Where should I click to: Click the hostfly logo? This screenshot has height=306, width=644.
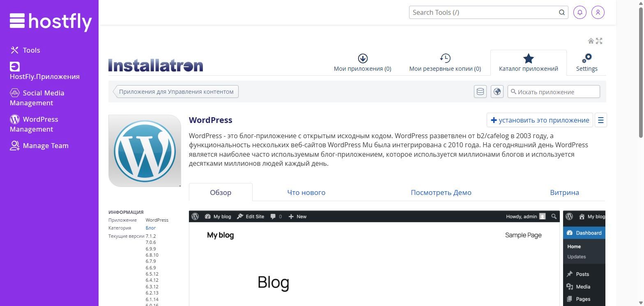coord(51,22)
